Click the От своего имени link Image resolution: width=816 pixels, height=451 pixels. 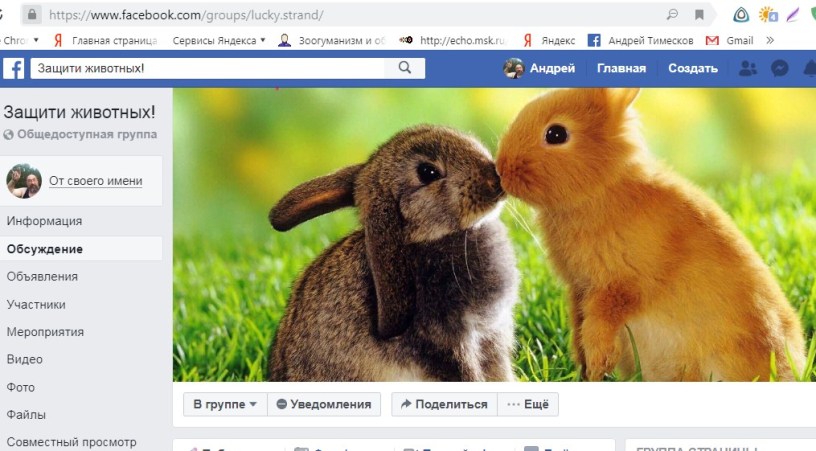[95, 181]
